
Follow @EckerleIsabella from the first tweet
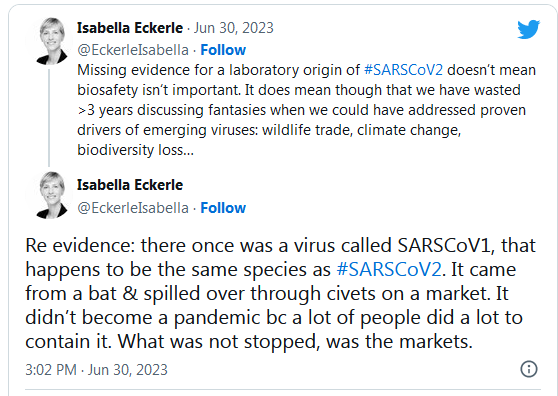pyautogui.click(x=223, y=50)
